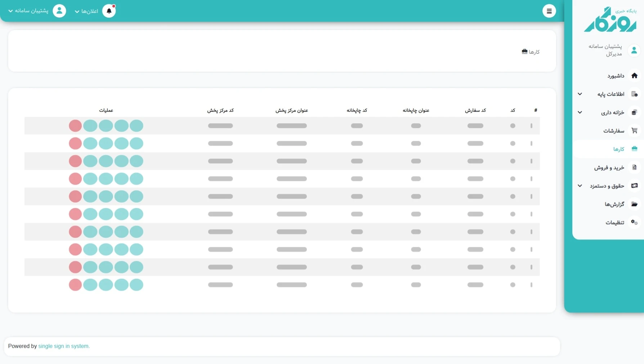
Task: Click the home icon next to داشبورد
Action: click(x=634, y=76)
